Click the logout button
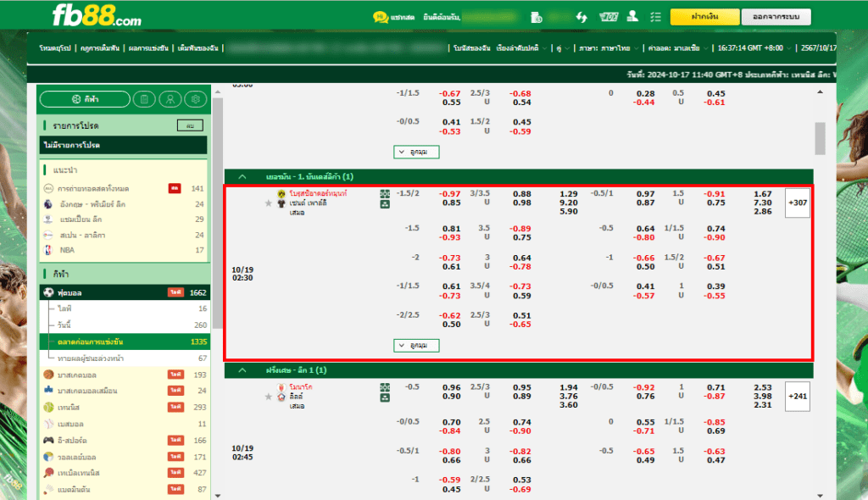The height and width of the screenshot is (500, 868). pyautogui.click(x=776, y=17)
